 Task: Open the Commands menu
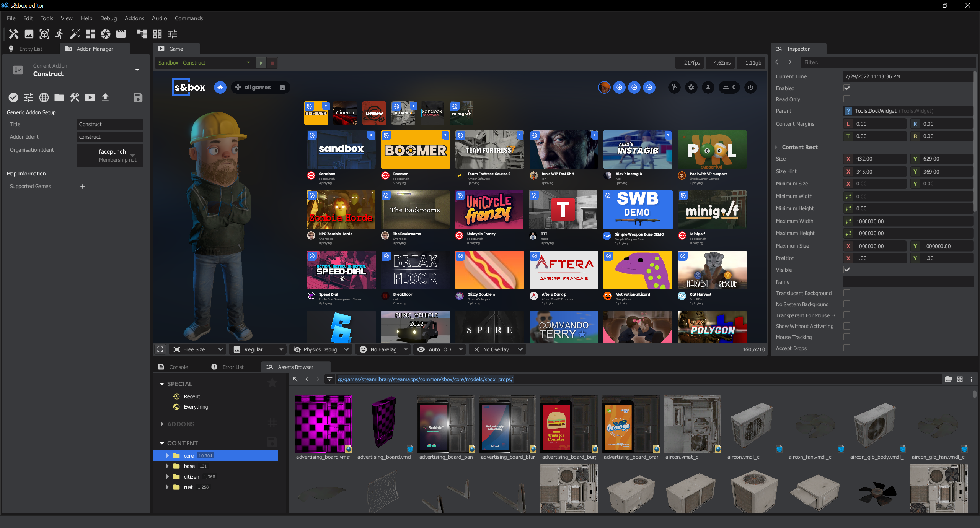[x=189, y=18]
